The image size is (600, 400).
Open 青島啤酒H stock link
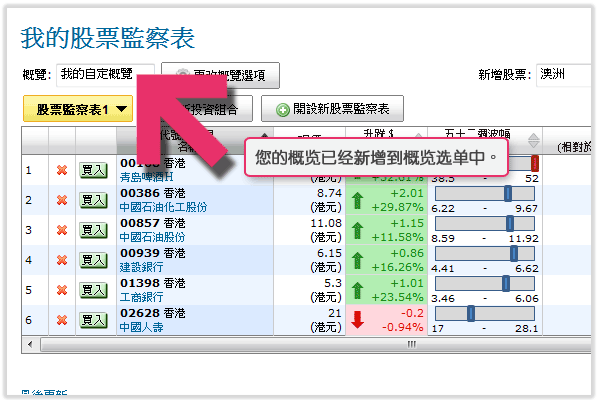coord(147,177)
